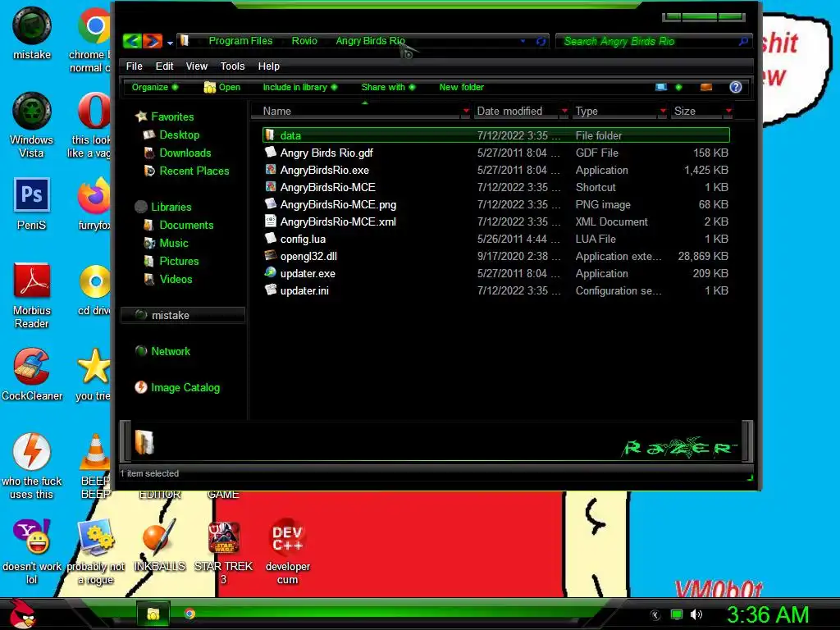
Task: Open Favorites in navigation pane
Action: coord(164,116)
